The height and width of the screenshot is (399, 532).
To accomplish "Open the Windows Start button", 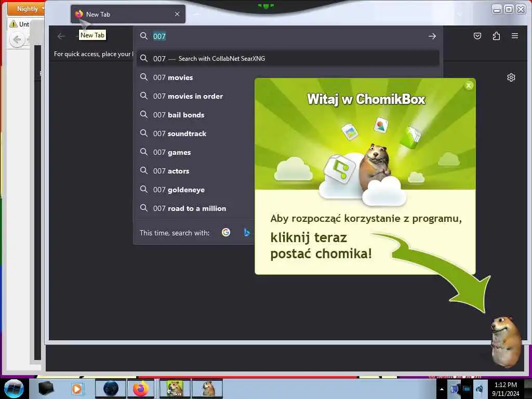I will (14, 389).
